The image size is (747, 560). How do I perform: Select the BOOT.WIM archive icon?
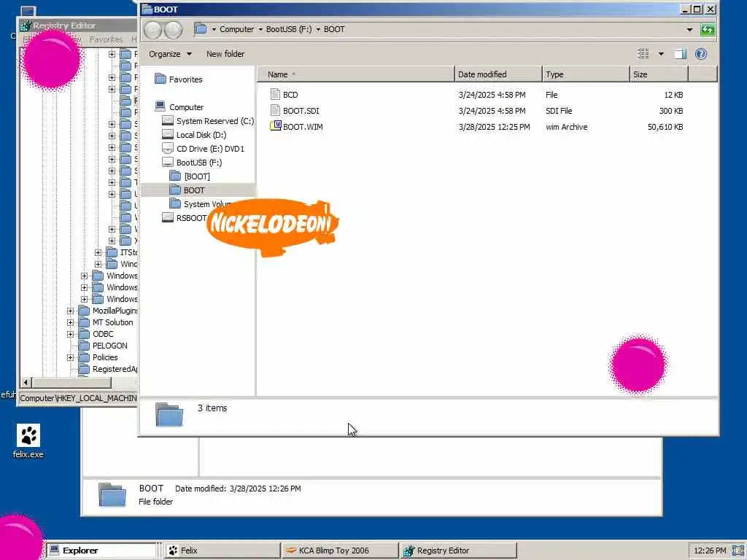(x=275, y=126)
